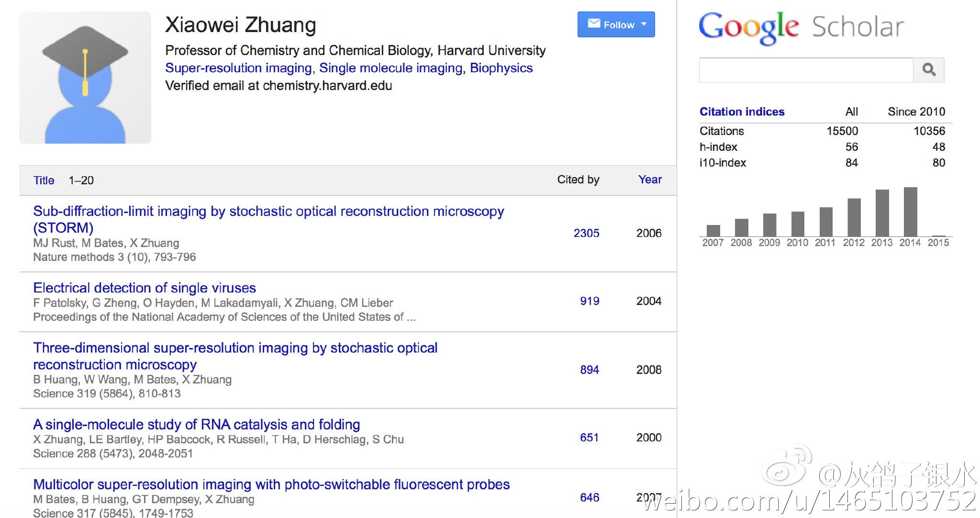Open Multicolor super-resolution imaging paper
Viewport: 980px width, 518px height.
[271, 484]
